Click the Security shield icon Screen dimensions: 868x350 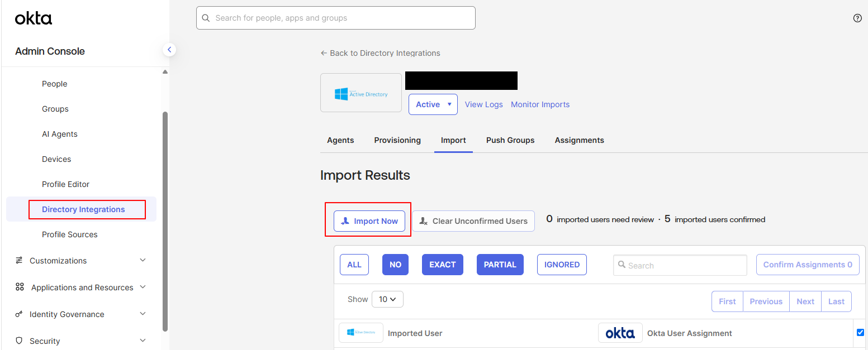pos(20,341)
